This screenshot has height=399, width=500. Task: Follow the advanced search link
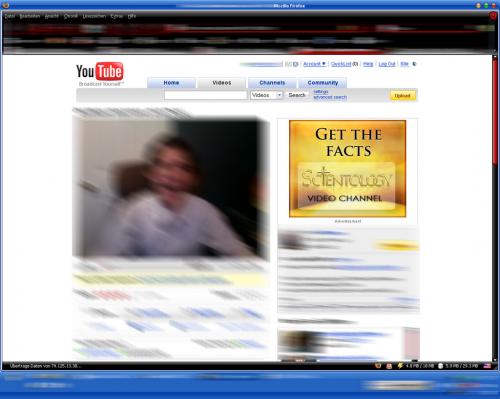330,97
